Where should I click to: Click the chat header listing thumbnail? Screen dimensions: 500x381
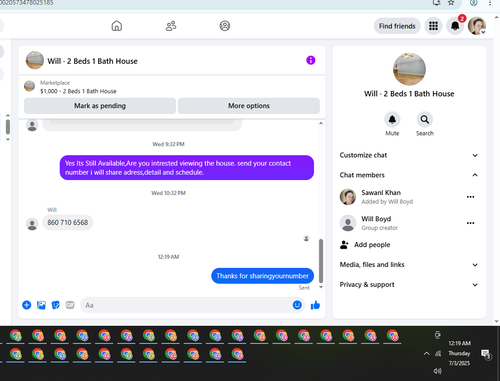[x=35, y=60]
